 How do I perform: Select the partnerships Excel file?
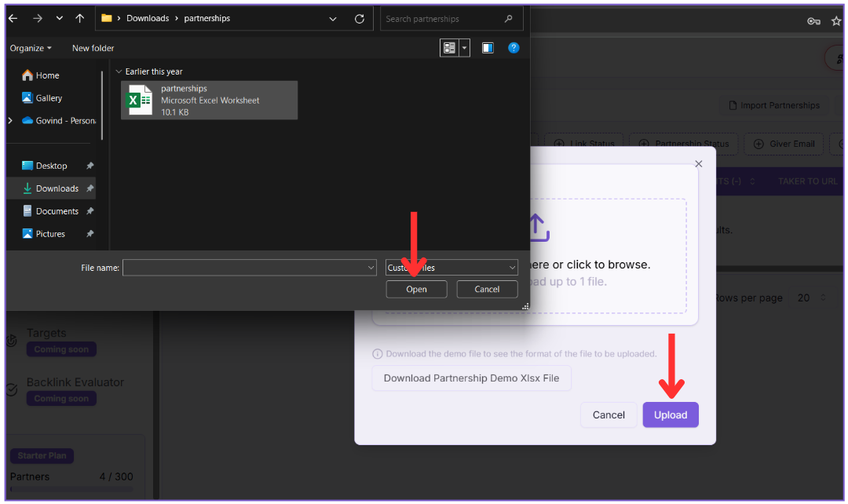tap(210, 100)
